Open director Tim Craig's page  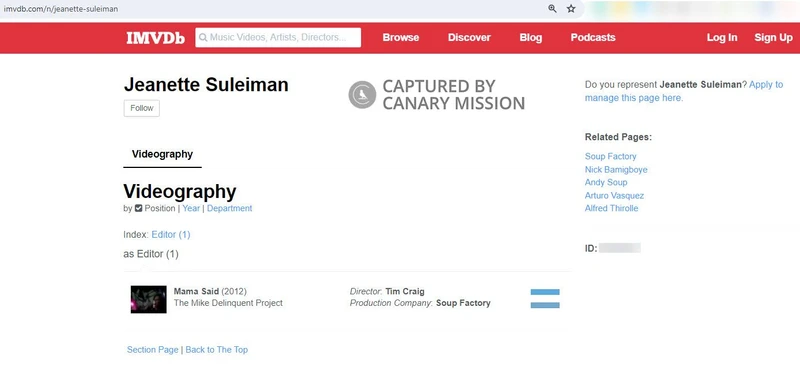[405, 291]
